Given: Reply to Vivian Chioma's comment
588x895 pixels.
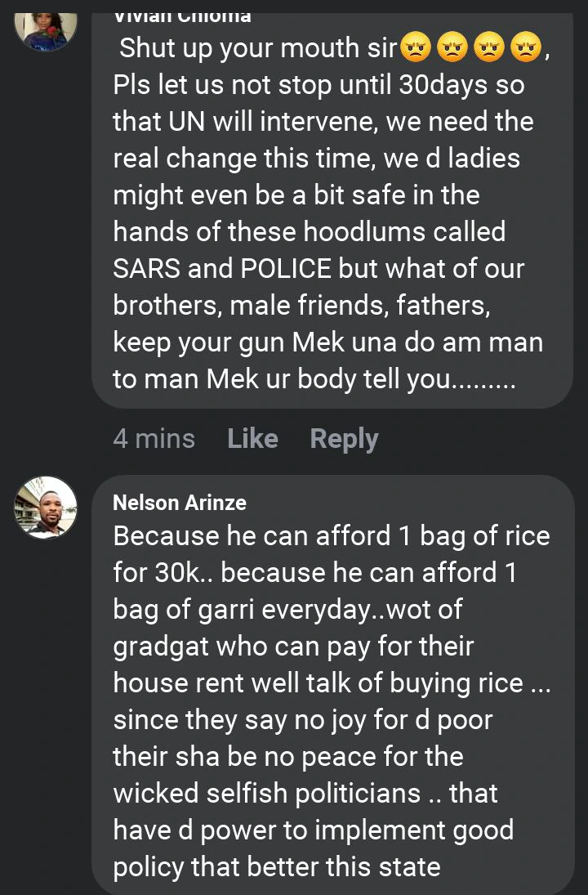Looking at the screenshot, I should click(x=344, y=439).
